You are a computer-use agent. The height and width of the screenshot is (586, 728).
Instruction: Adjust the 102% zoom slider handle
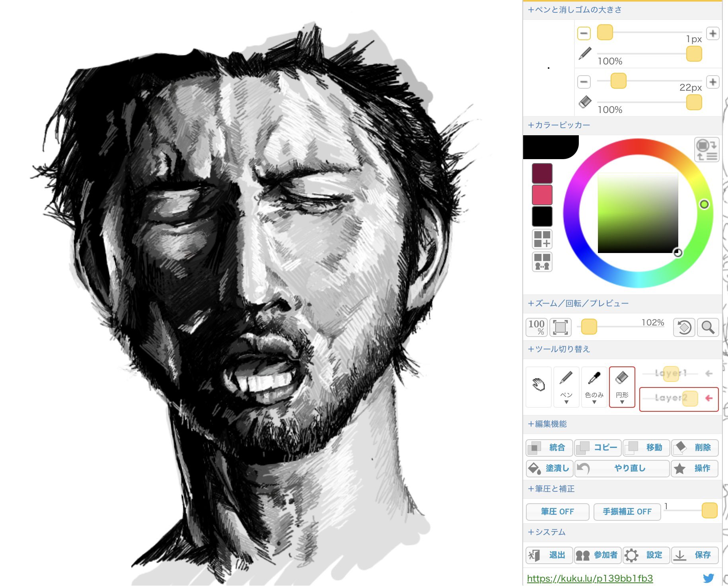pyautogui.click(x=589, y=327)
